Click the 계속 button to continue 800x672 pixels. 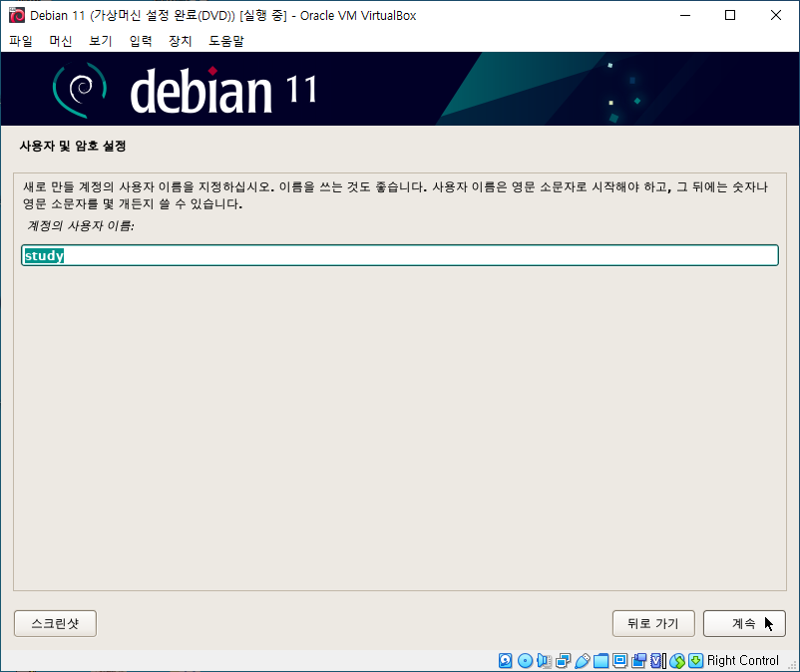coord(744,623)
